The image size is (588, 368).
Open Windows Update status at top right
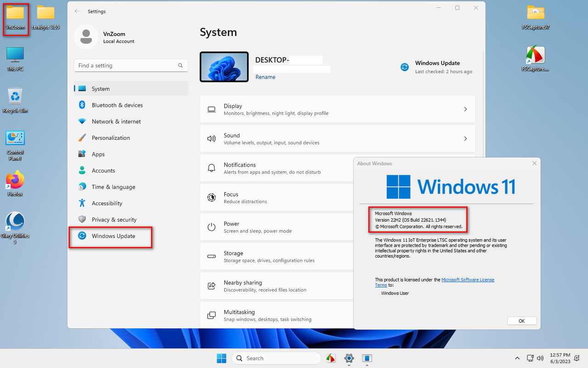(x=436, y=67)
